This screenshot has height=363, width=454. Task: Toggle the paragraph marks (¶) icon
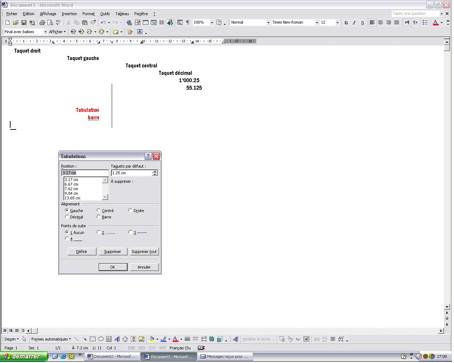coord(188,22)
